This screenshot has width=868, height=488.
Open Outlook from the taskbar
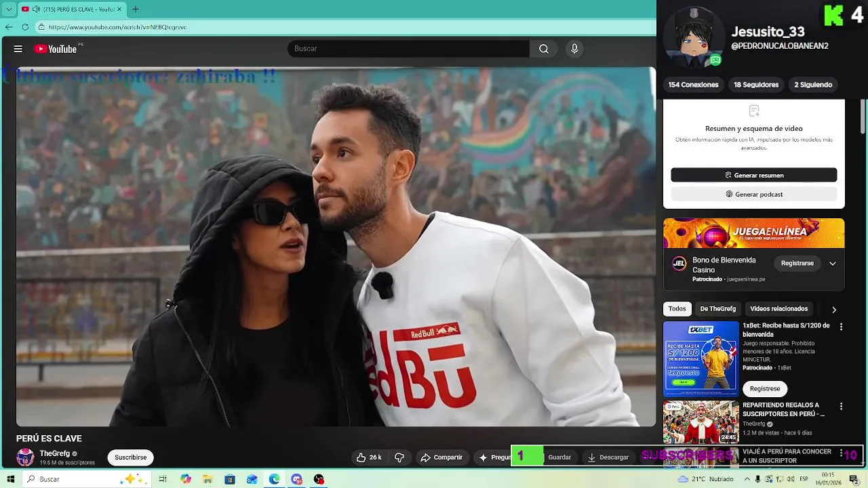click(252, 479)
